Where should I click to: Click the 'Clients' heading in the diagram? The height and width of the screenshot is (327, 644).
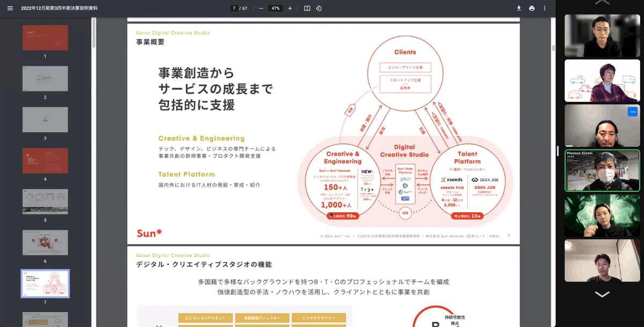point(405,52)
